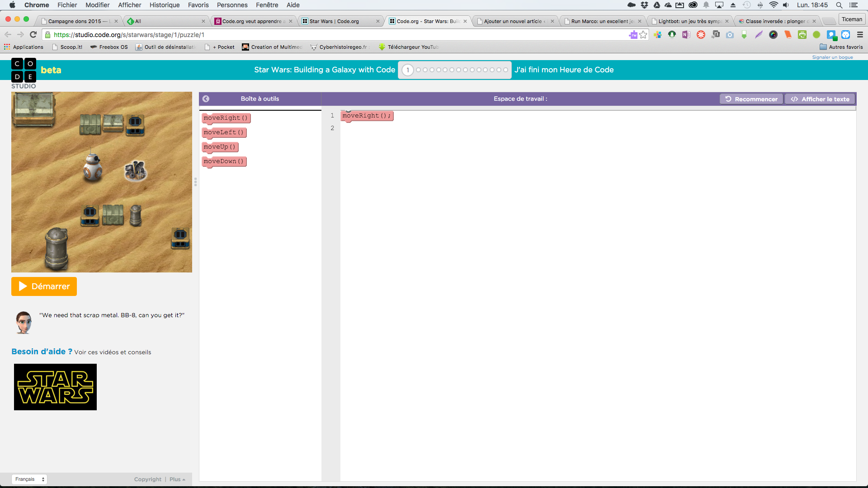Click the moveRight(); block in workspace

[x=367, y=116]
